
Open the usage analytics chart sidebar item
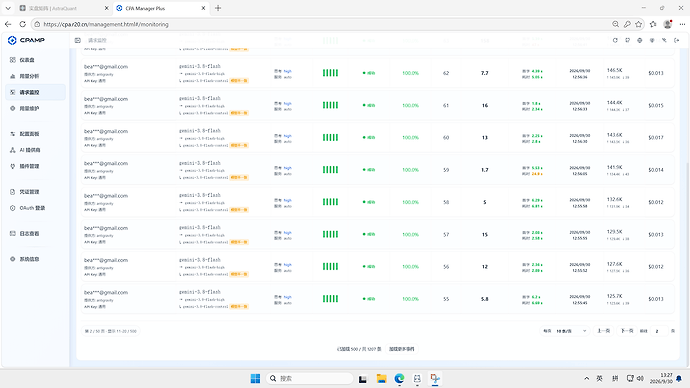pos(35,76)
